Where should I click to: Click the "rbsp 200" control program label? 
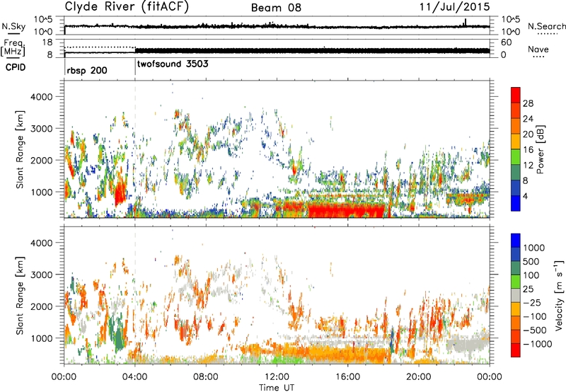tap(87, 70)
